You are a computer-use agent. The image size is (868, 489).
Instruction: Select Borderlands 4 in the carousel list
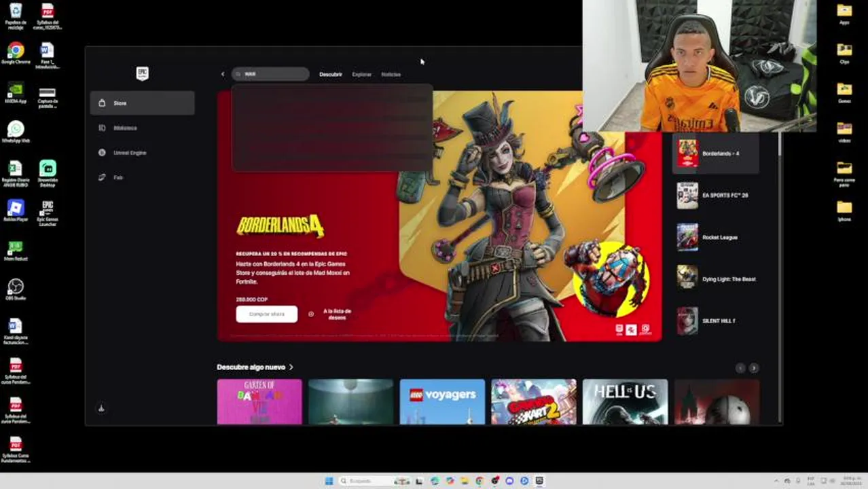(x=716, y=153)
